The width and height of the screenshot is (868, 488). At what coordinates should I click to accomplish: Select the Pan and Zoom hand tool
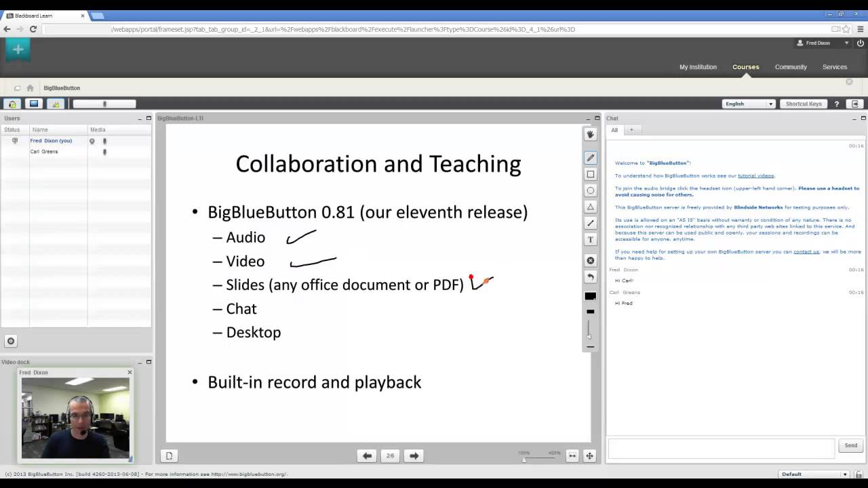(590, 135)
